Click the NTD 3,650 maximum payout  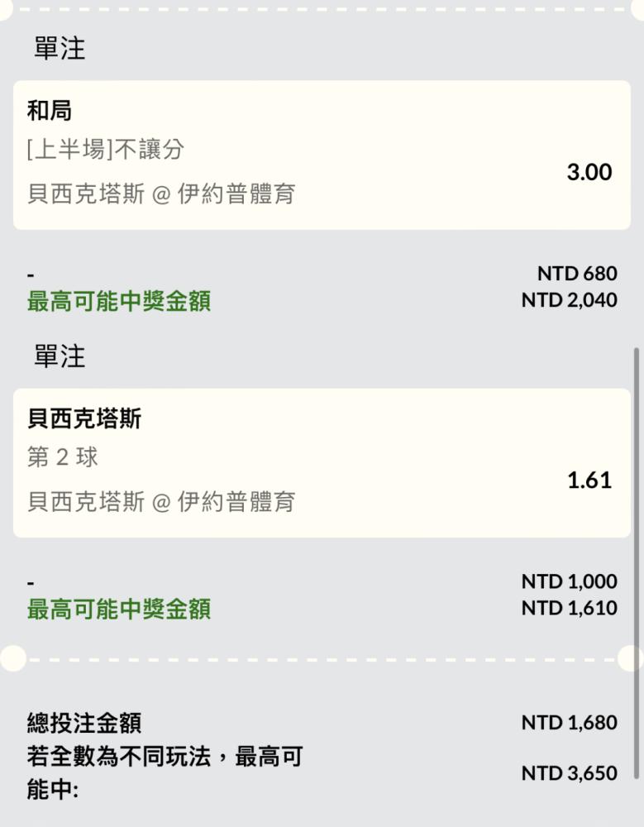[569, 773]
